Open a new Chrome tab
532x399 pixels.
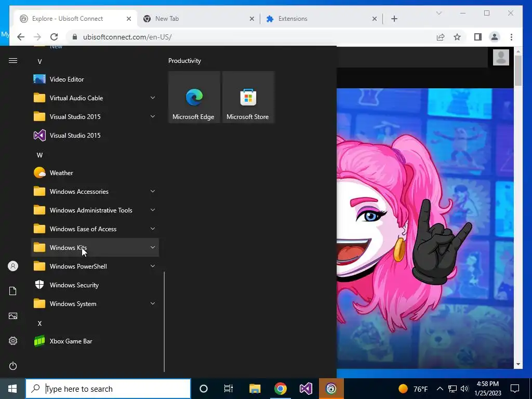(x=394, y=19)
